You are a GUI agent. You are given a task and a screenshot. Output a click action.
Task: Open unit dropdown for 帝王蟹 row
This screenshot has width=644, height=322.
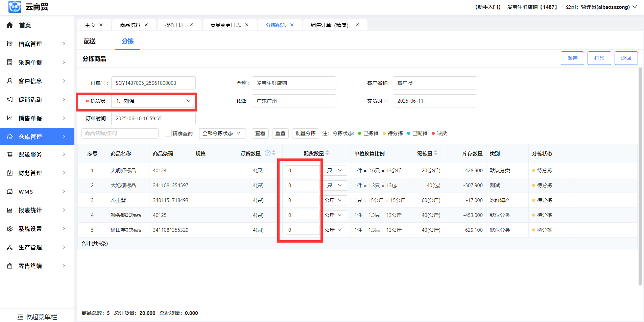tap(334, 200)
